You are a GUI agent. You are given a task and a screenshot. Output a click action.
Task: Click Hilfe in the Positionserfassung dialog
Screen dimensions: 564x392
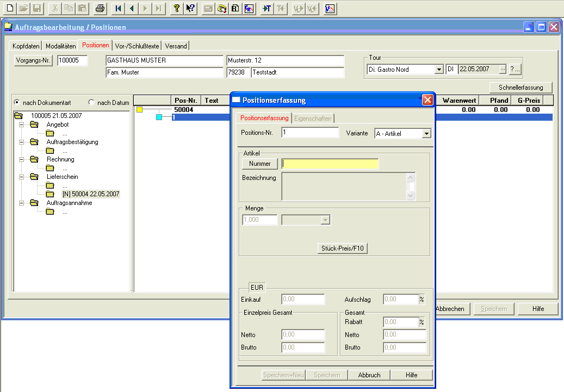tap(412, 375)
